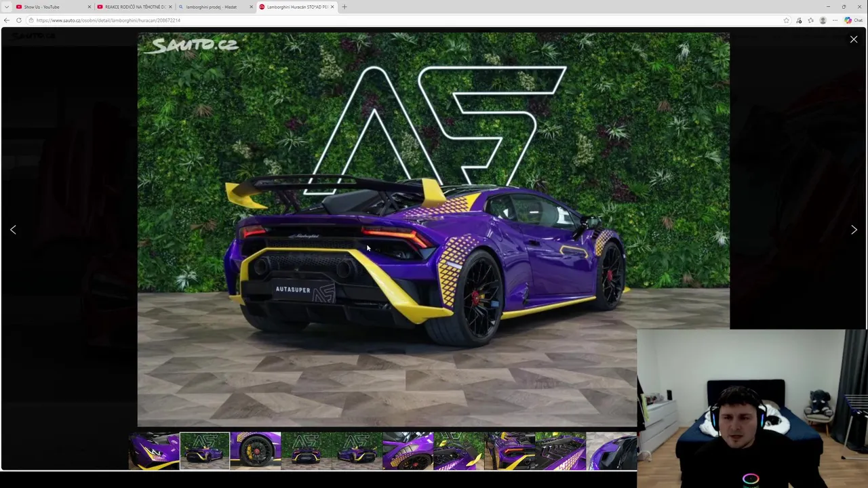This screenshot has height=488, width=868.
Task: Click the sauto.cz URL address field
Action: (407, 20)
